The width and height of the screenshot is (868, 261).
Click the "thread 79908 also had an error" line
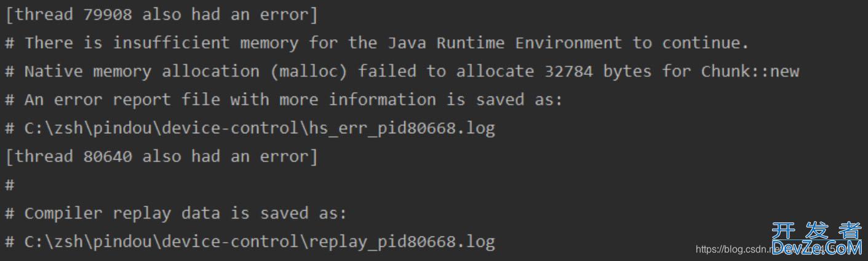click(161, 15)
